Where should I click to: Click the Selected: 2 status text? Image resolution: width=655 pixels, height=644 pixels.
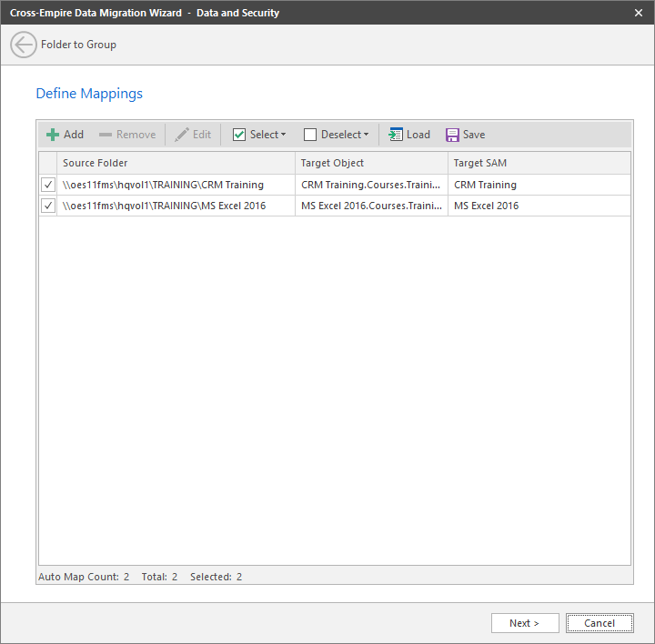216,577
